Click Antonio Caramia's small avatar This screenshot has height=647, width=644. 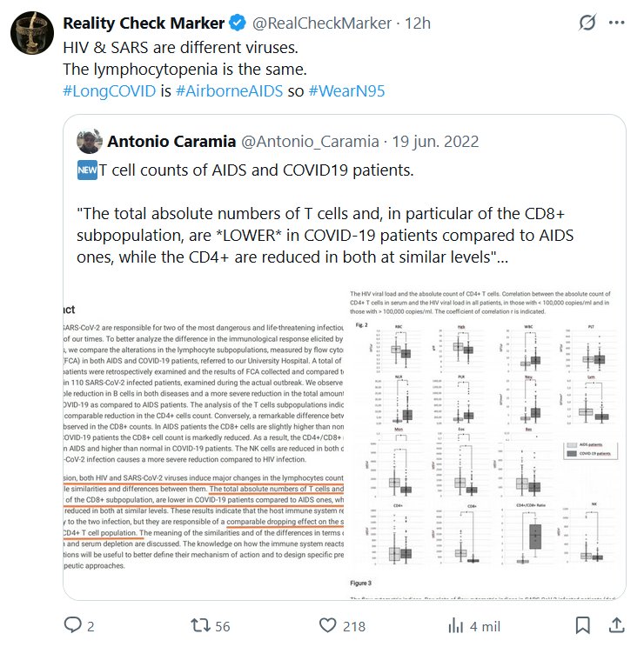(89, 140)
